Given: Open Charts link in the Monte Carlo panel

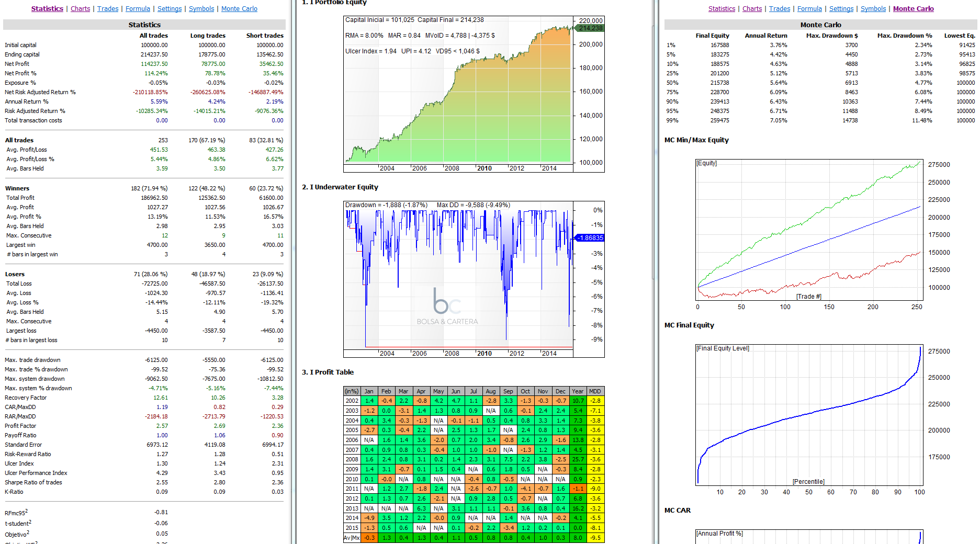Looking at the screenshot, I should (x=752, y=9).
